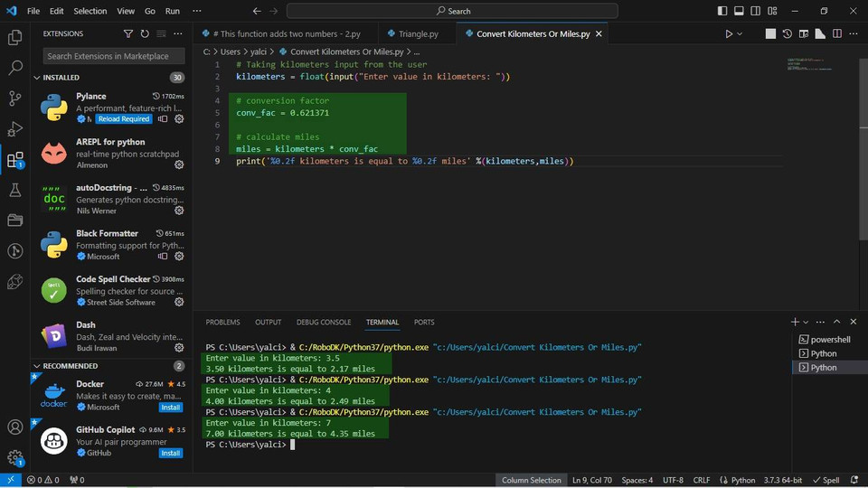
Task: Open the Testing flask view
Action: [15, 190]
